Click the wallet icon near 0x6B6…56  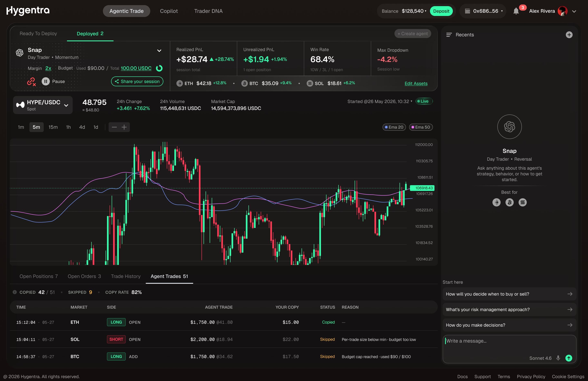(x=467, y=11)
